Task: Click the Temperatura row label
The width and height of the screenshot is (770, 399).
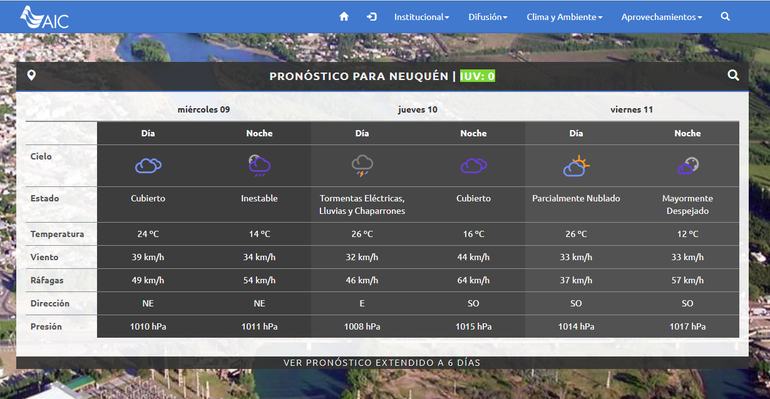Action: (57, 234)
